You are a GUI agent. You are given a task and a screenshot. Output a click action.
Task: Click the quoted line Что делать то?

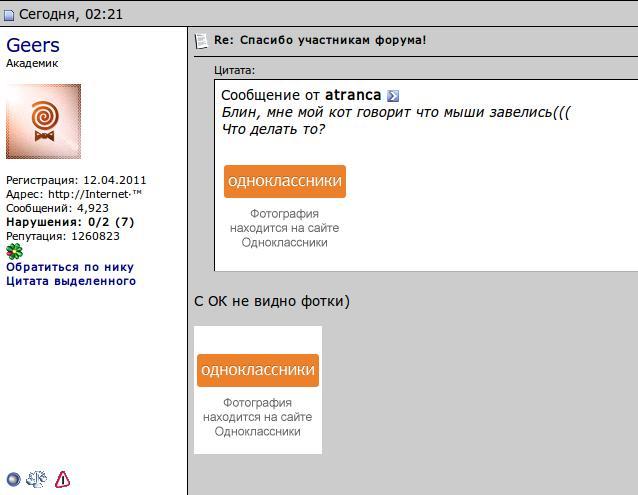(273, 129)
